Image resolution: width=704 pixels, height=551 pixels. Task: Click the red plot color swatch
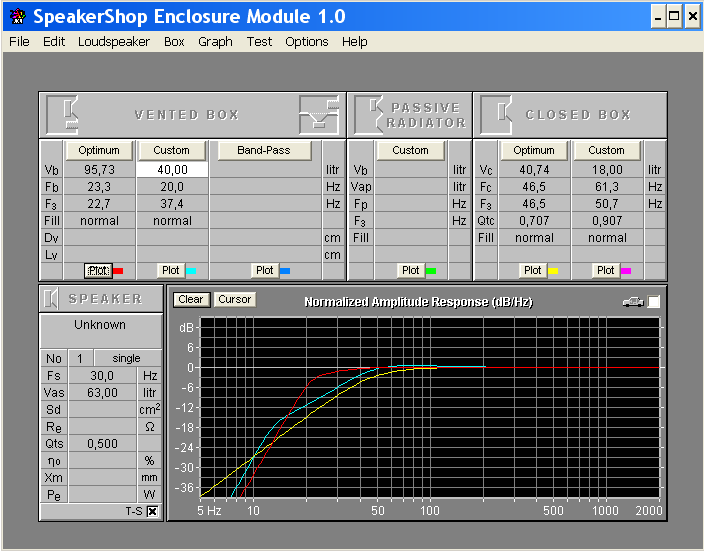[x=118, y=271]
